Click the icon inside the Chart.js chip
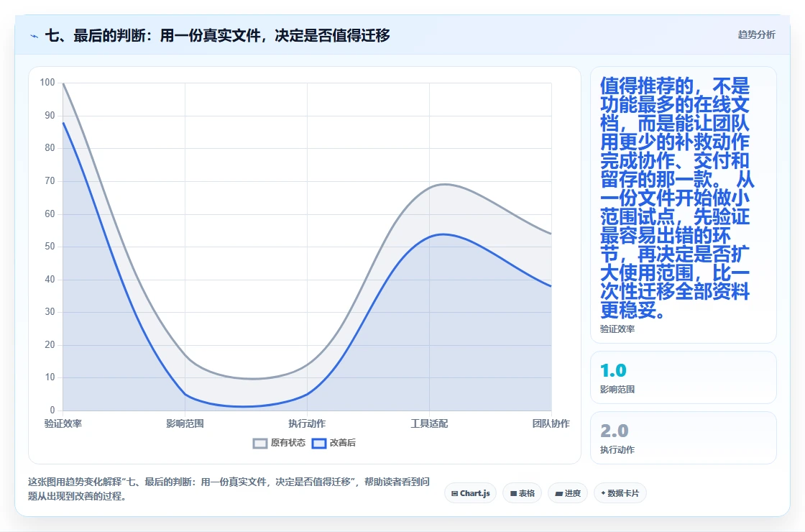The image size is (805, 532). (x=454, y=493)
